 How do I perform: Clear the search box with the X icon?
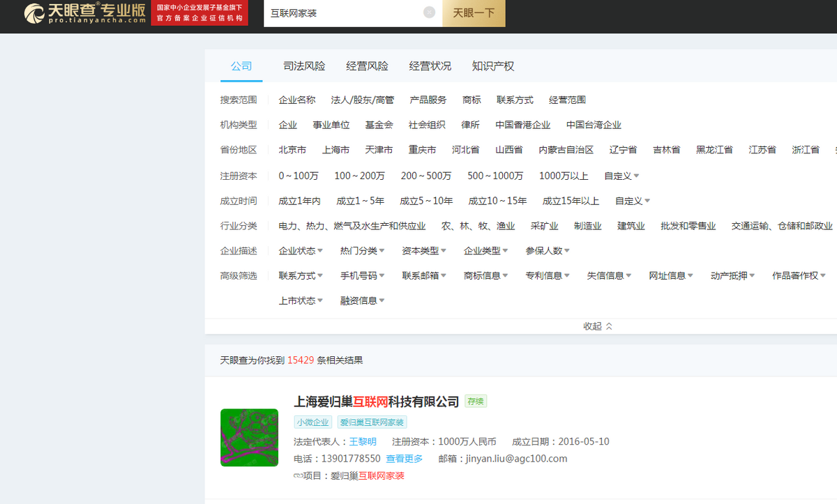point(429,12)
